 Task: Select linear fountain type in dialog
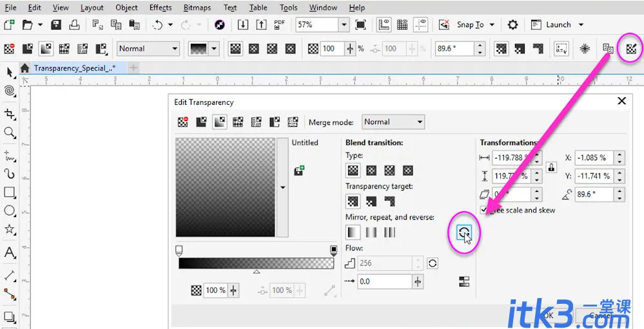click(x=353, y=170)
